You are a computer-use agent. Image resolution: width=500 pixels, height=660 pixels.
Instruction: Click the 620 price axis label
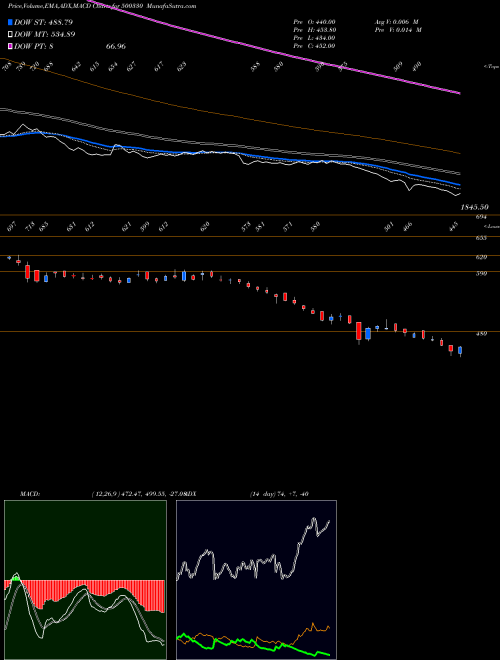coord(481,257)
